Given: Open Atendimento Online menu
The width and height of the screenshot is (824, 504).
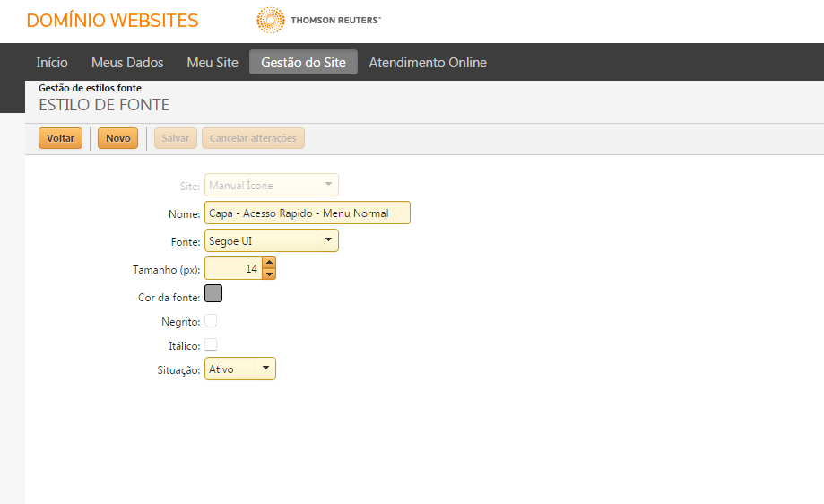Looking at the screenshot, I should 428,62.
